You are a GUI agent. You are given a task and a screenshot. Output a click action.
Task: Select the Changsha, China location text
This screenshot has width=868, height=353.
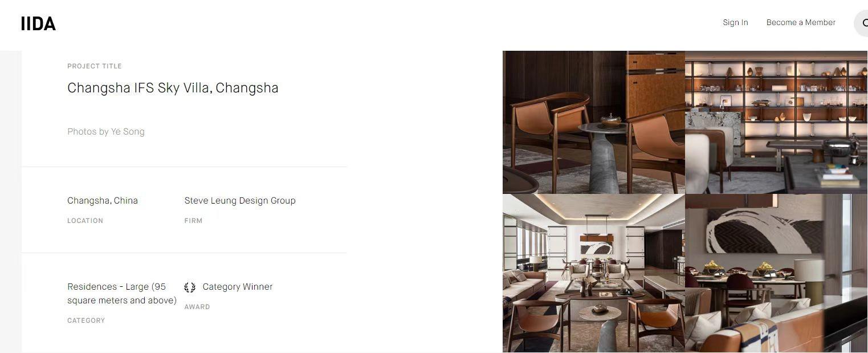coord(103,201)
